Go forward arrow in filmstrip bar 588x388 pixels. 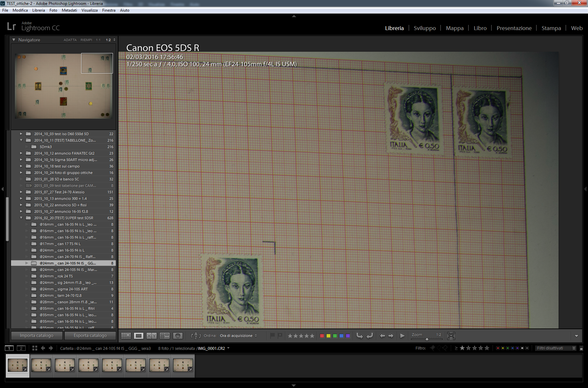[x=51, y=348]
